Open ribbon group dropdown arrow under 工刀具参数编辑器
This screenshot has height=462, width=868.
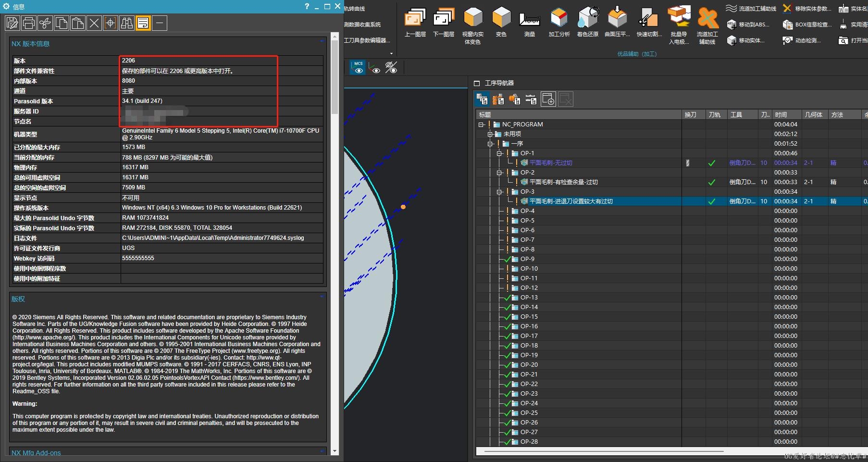[x=391, y=53]
